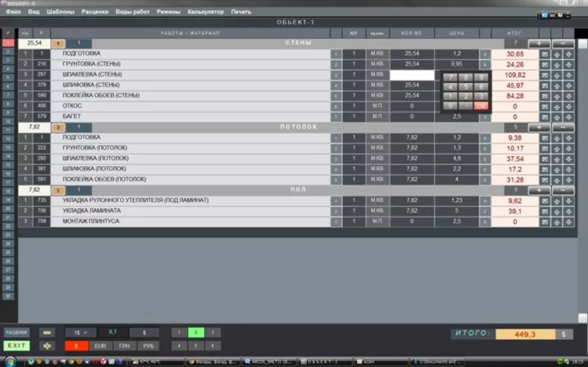This screenshot has width=588, height=367.
Task: Open note icon for ШПАКЛЕВКА (ПОТОЛОК) row
Action: coord(545,159)
